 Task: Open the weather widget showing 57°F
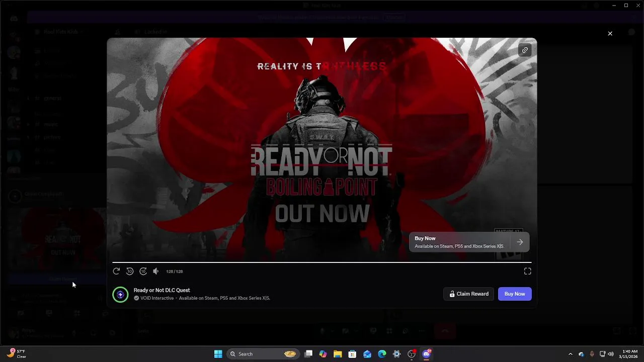point(16,354)
